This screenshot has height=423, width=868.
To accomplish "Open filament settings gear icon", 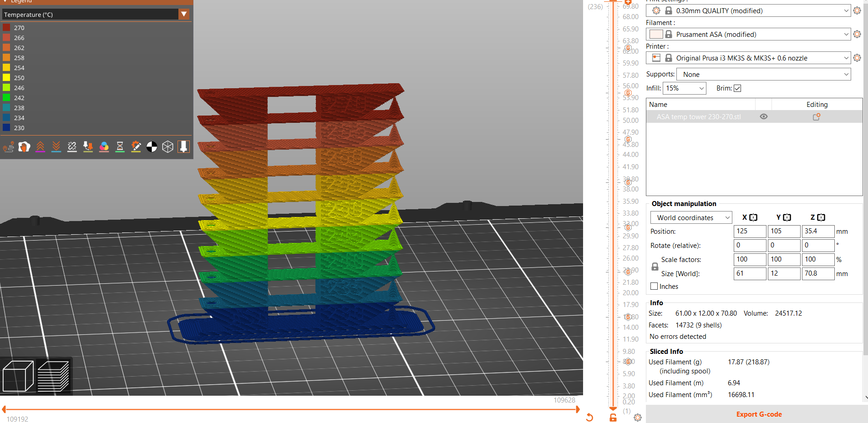I will (x=857, y=34).
